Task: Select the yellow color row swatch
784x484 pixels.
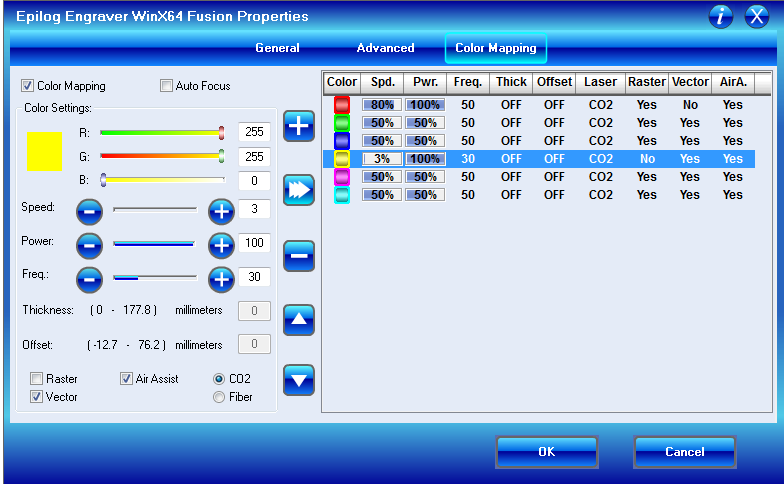Action: pyautogui.click(x=342, y=159)
